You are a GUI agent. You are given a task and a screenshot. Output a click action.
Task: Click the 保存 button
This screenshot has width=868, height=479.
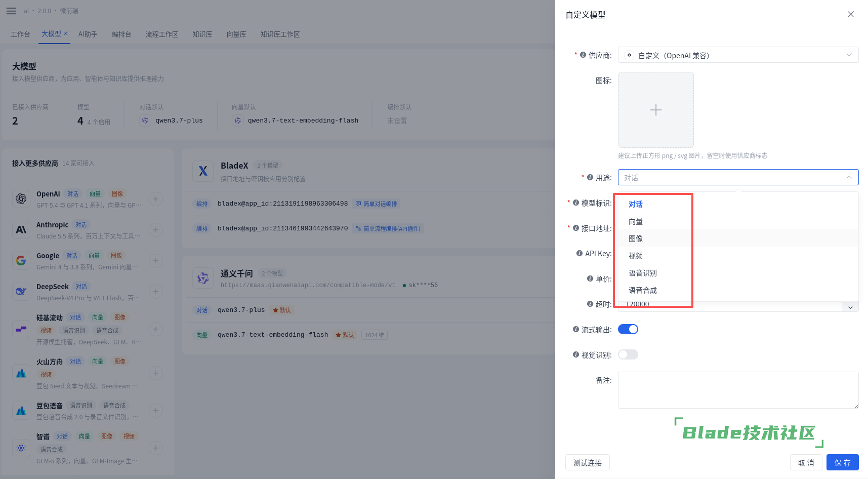pos(843,462)
